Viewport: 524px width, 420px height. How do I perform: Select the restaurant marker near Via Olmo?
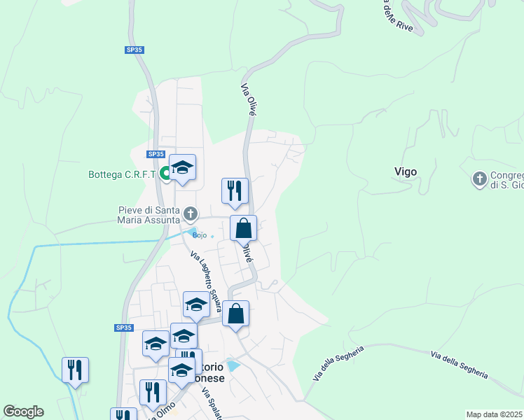[153, 393]
